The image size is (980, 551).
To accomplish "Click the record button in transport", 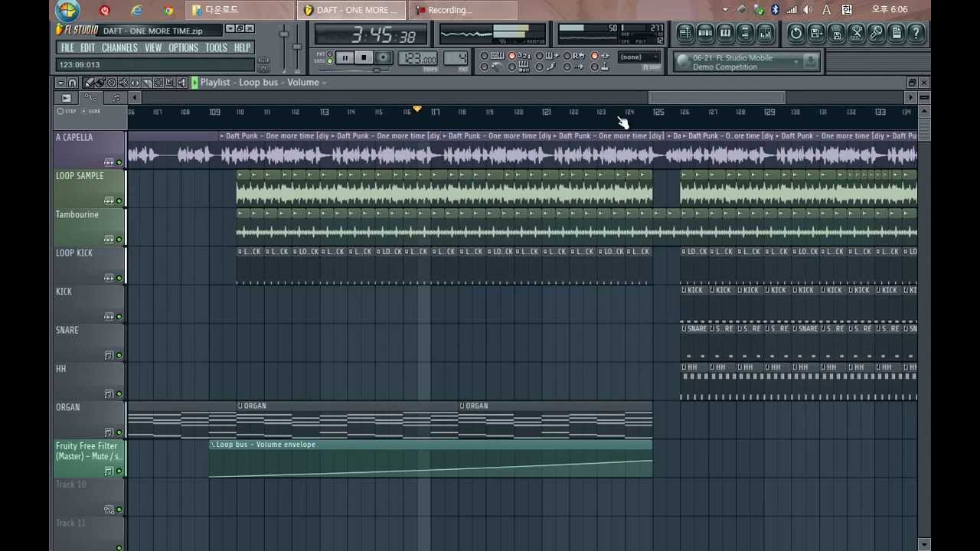I will coord(383,57).
